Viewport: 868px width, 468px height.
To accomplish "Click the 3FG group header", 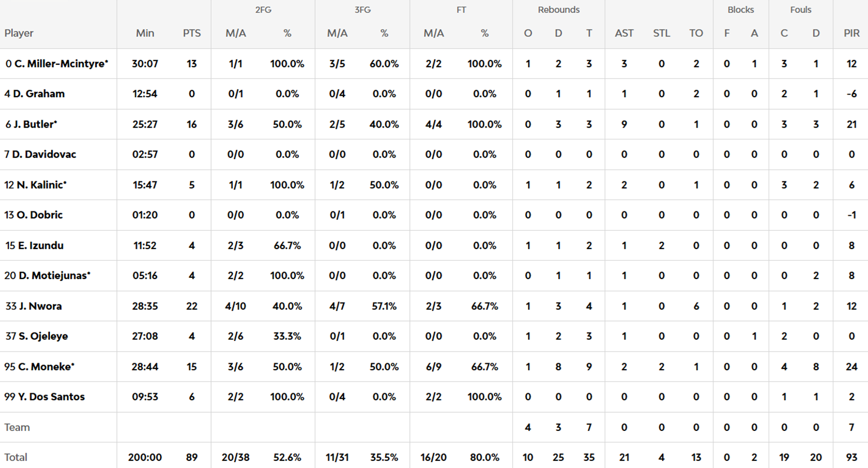I will pos(362,10).
